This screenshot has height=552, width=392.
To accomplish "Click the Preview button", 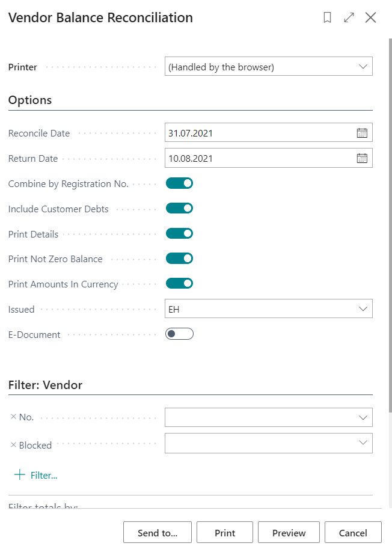I will tap(289, 532).
